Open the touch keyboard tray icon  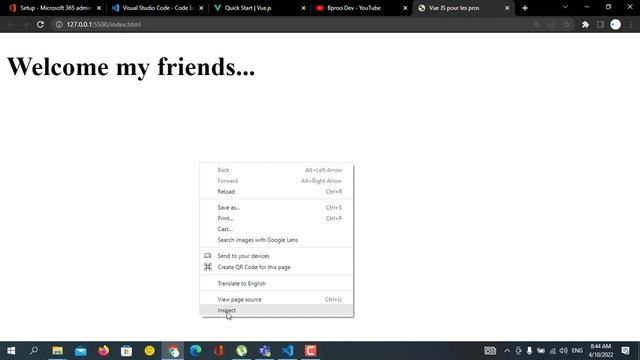(490, 351)
